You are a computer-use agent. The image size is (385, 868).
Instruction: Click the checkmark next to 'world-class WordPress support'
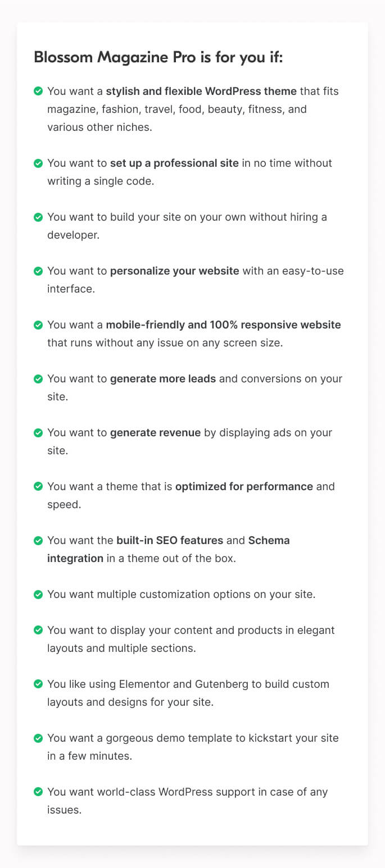38,792
